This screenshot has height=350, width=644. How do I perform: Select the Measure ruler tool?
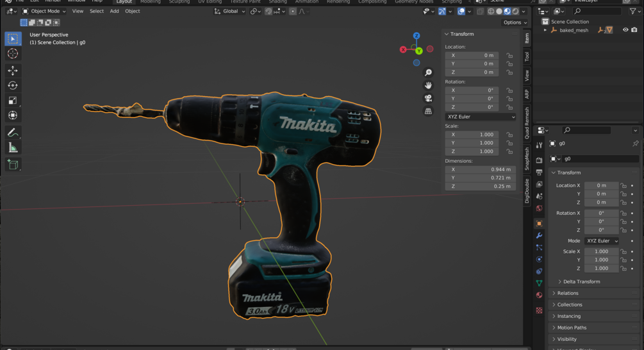click(13, 147)
